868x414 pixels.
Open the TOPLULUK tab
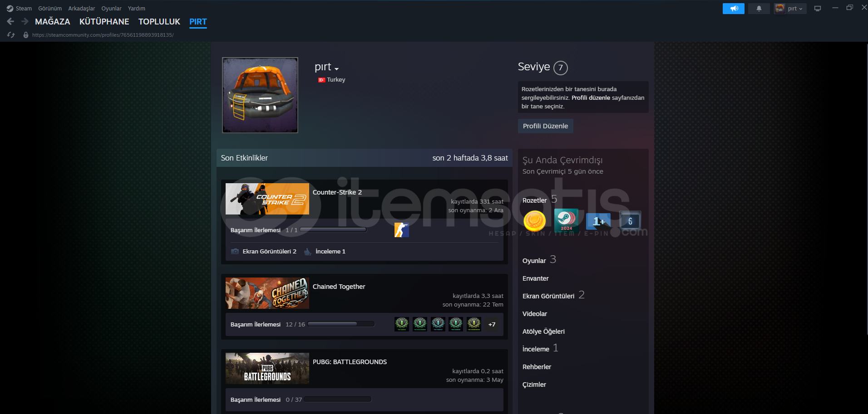[x=159, y=22]
